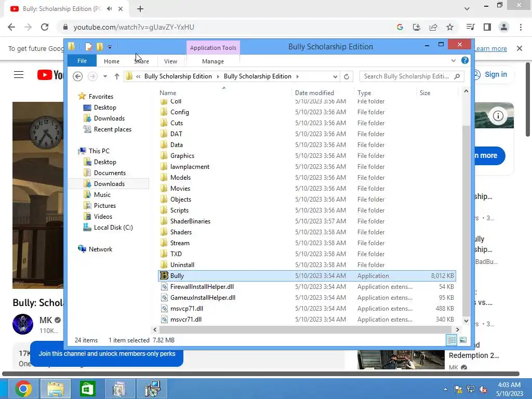This screenshot has width=532, height=399.
Task: Open the new tab plus button
Action: coord(140,9)
